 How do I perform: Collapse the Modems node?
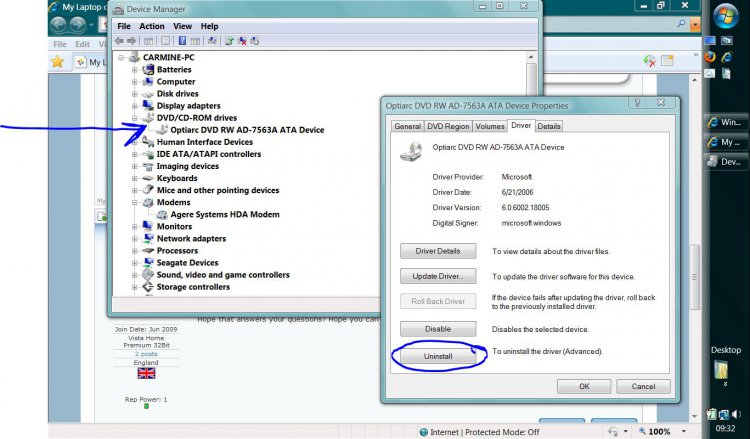135,202
